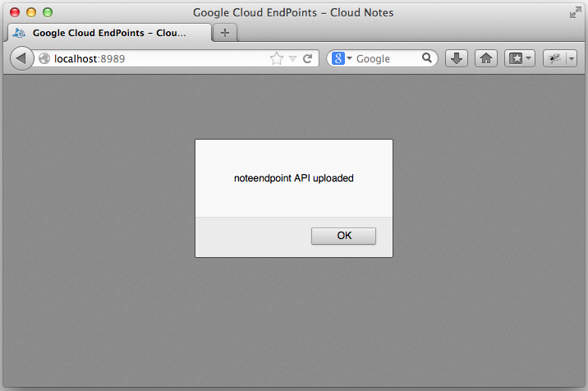The height and width of the screenshot is (391, 588).
Task: Select the Google Cloud EndPoints tab
Action: pos(108,33)
